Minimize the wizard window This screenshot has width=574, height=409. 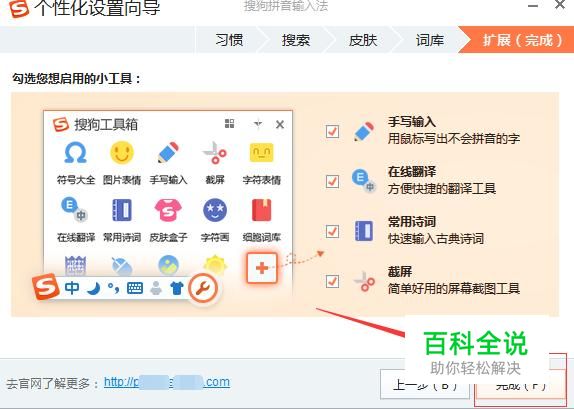click(533, 5)
